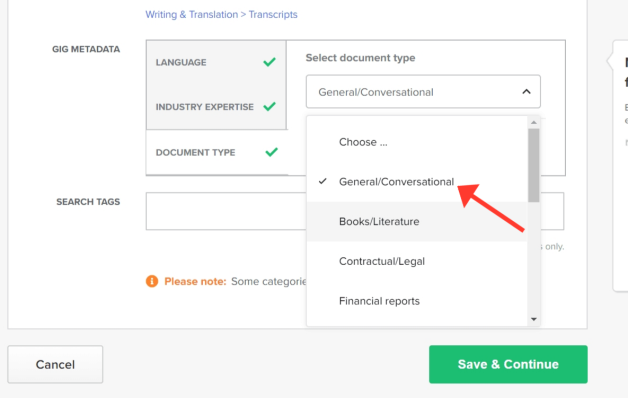Click the Save & Continue button
The width and height of the screenshot is (628, 398).
pos(508,364)
